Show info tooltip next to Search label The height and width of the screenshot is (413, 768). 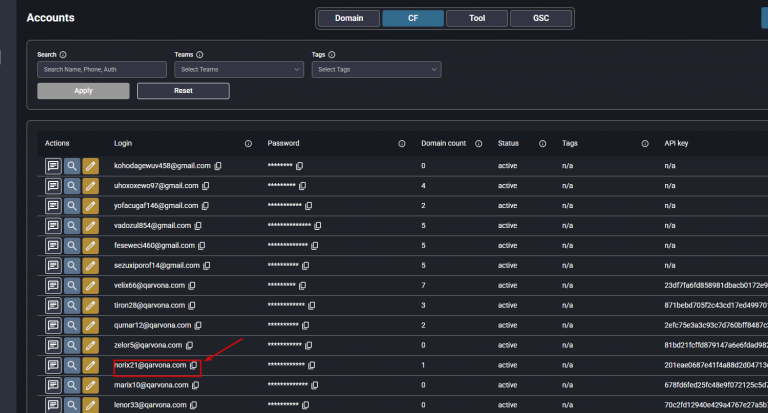63,55
